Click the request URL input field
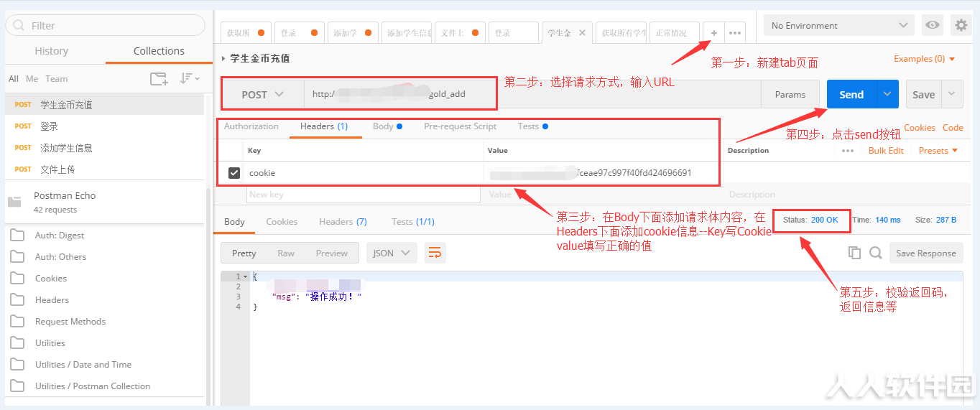The height and width of the screenshot is (410, 980). [x=532, y=94]
